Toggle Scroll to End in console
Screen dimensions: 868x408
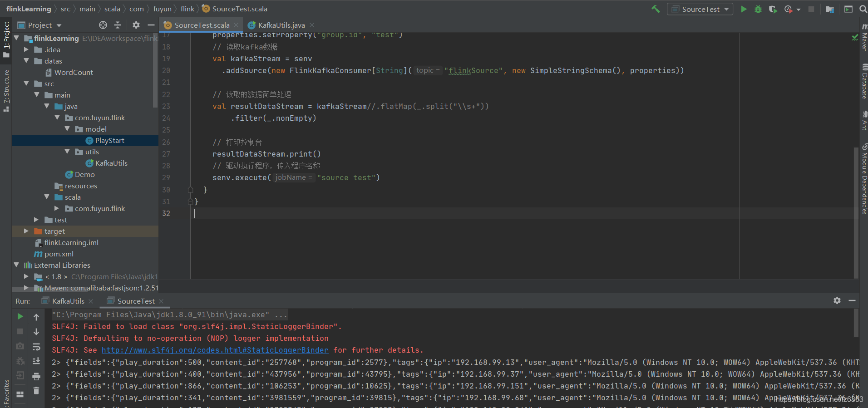pyautogui.click(x=36, y=361)
